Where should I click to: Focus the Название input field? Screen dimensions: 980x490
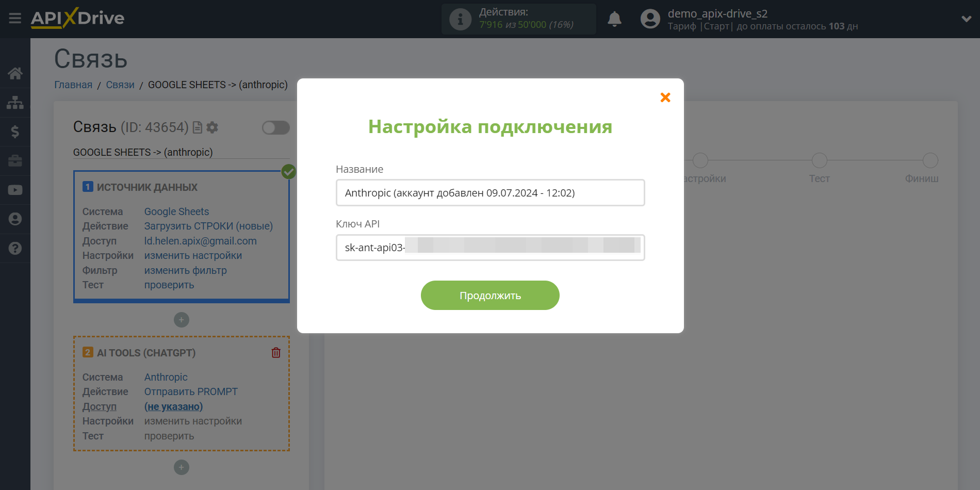(490, 192)
